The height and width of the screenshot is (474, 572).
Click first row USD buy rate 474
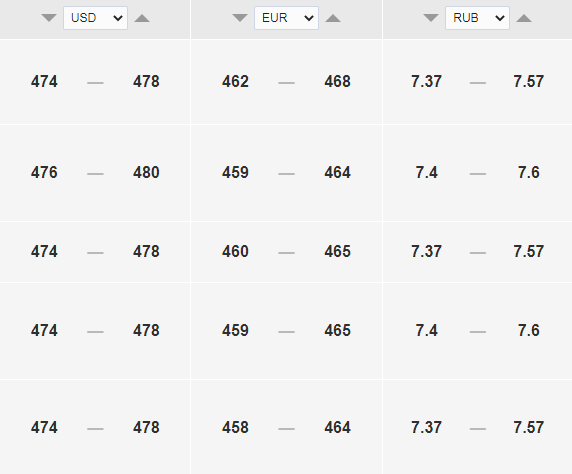pyautogui.click(x=44, y=81)
